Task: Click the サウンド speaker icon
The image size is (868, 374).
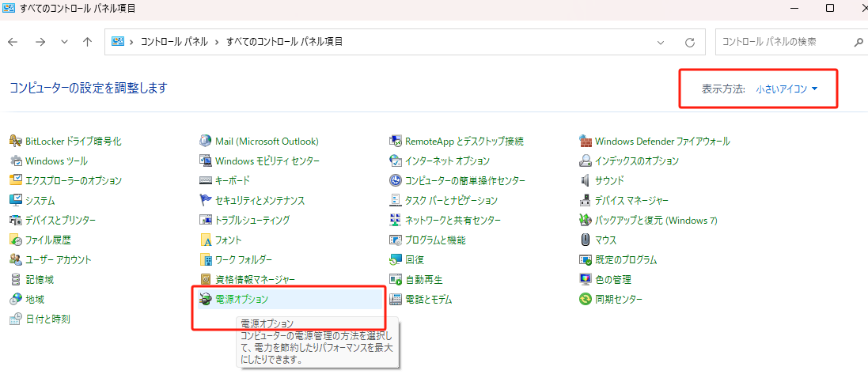Action: point(585,180)
